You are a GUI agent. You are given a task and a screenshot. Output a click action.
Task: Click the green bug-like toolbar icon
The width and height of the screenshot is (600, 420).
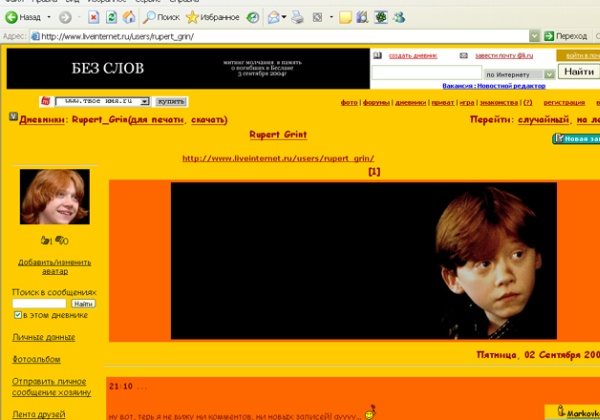tap(381, 17)
